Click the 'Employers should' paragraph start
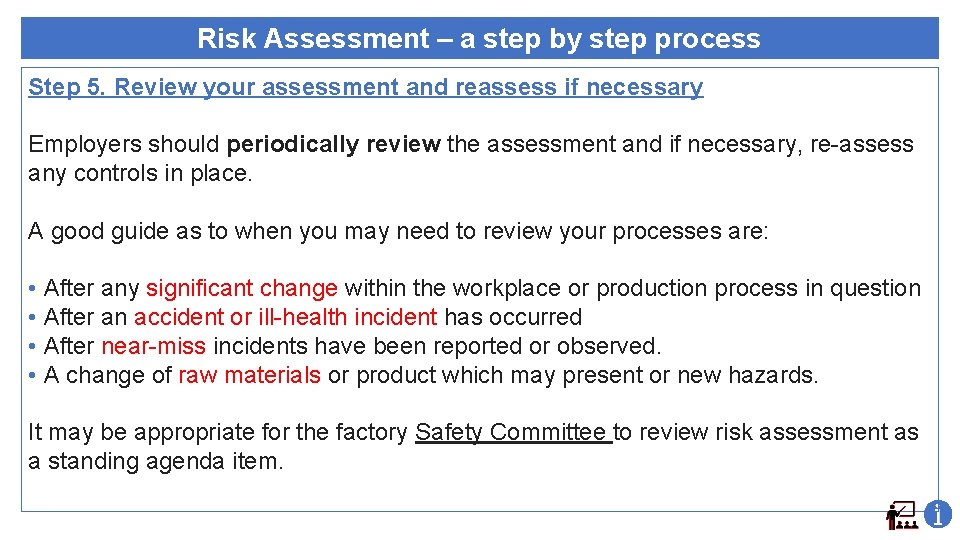This screenshot has height=540, width=960. coord(124,145)
